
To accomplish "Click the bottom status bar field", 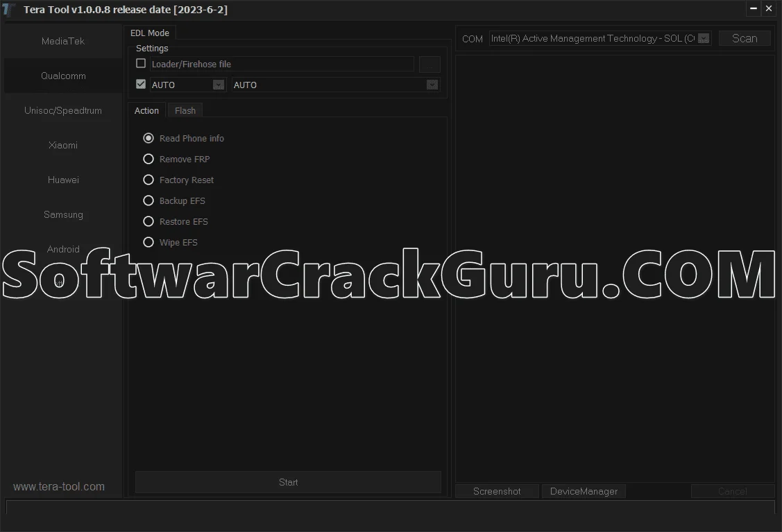I will point(391,507).
